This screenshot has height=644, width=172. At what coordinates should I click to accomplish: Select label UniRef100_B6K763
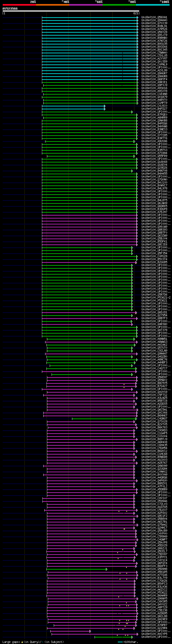154,427
